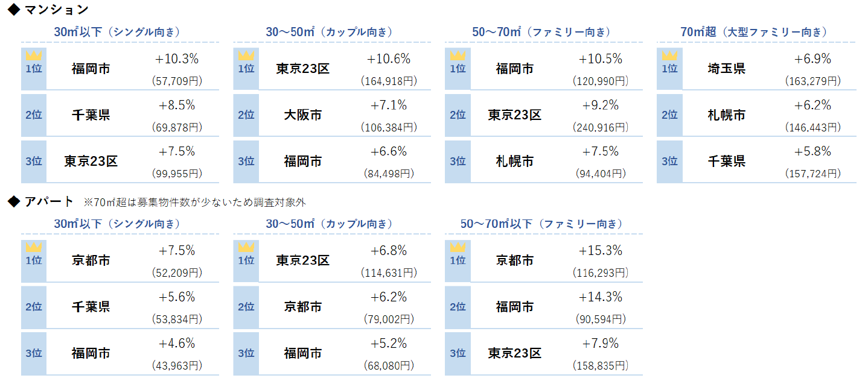This screenshot has height=378, width=868.
Task: Click the 3位 badge beside 札幌市
Action: click(458, 161)
